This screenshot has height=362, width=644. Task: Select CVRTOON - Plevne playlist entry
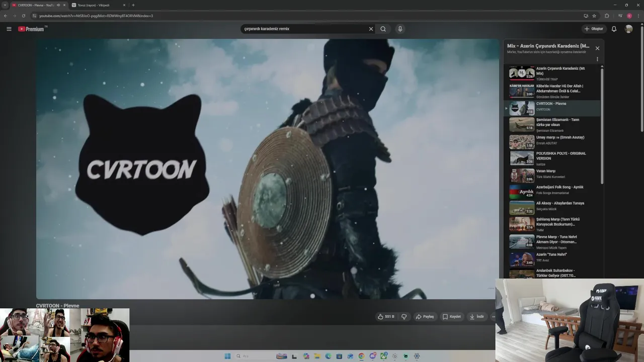(x=552, y=108)
